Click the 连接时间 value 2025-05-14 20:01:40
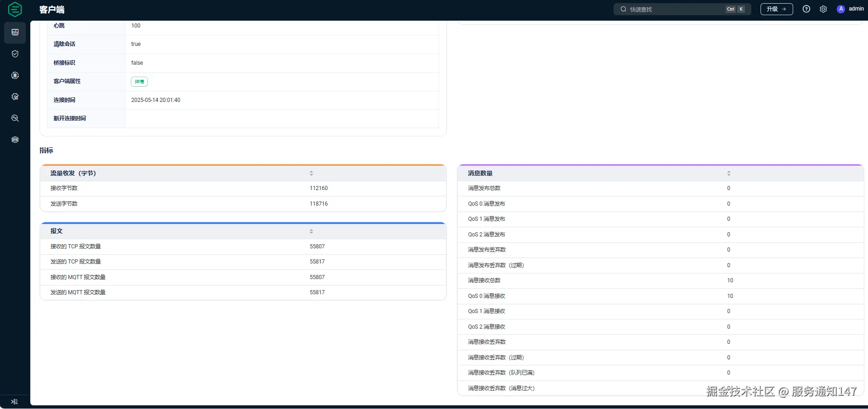Screen dimensions: 868x409 click(x=156, y=100)
